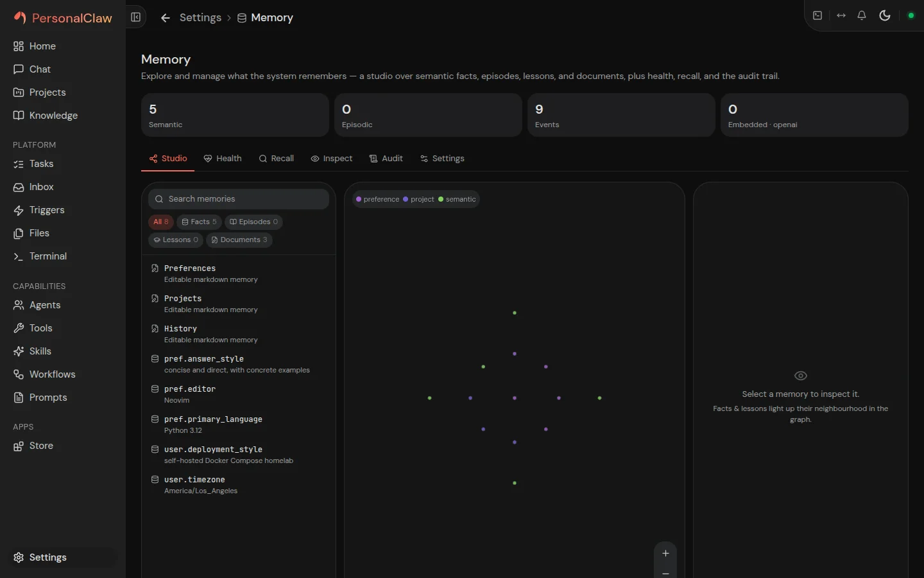924x578 pixels.
Task: Select the user.timezone fact
Action: click(x=239, y=485)
